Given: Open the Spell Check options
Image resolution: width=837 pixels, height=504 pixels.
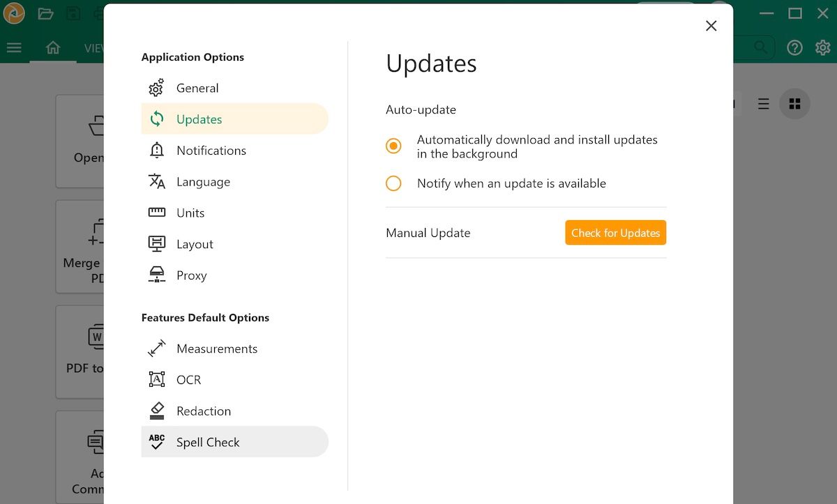Looking at the screenshot, I should pos(207,442).
